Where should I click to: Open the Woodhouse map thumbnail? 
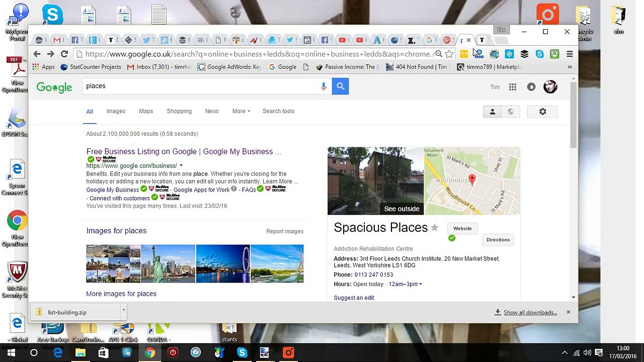pyautogui.click(x=472, y=181)
